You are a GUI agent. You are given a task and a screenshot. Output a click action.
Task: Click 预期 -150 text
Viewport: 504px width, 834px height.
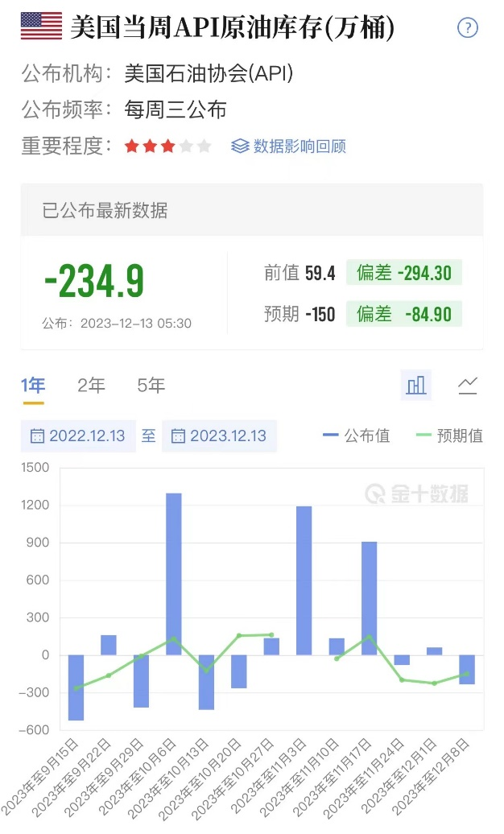[300, 314]
